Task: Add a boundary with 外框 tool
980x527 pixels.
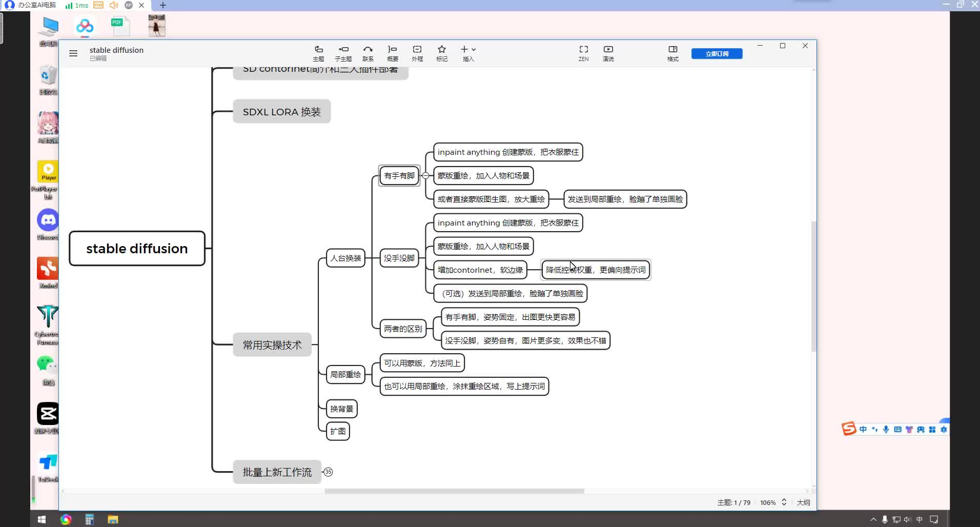Action: click(x=417, y=53)
